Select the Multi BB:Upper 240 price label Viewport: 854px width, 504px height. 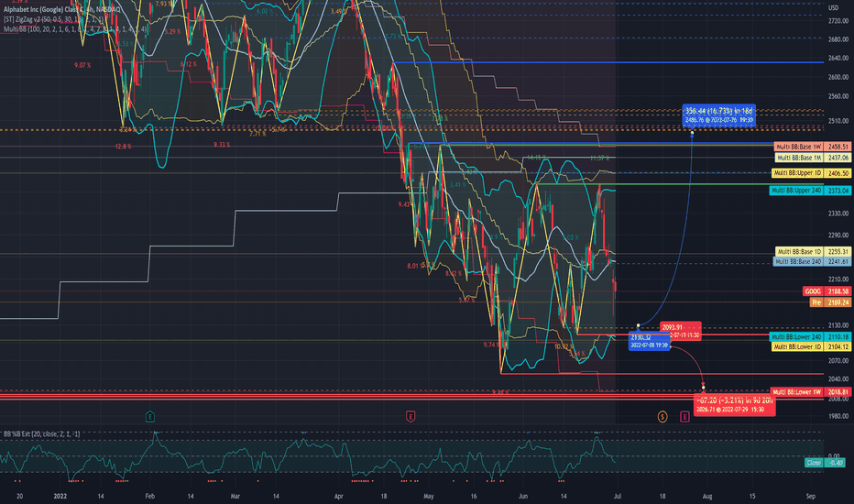point(809,191)
